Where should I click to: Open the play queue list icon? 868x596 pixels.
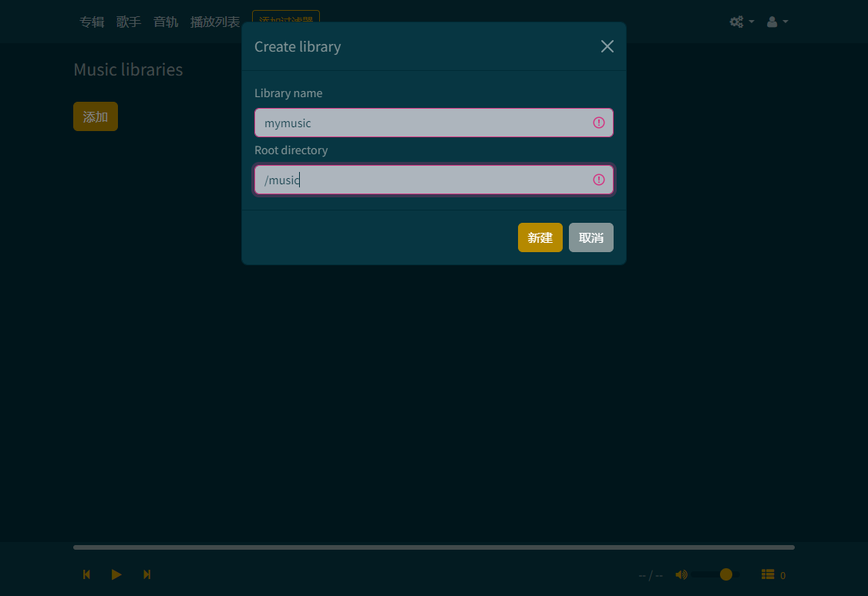pos(768,574)
